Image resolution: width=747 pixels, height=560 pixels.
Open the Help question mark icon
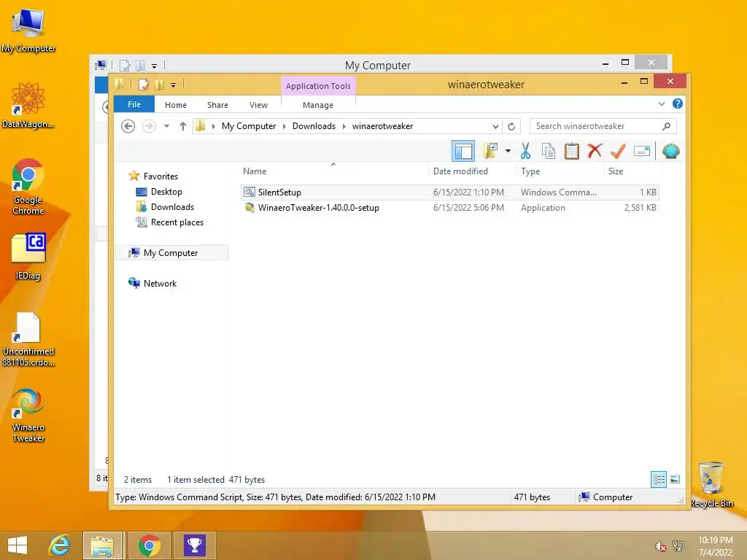click(x=678, y=104)
